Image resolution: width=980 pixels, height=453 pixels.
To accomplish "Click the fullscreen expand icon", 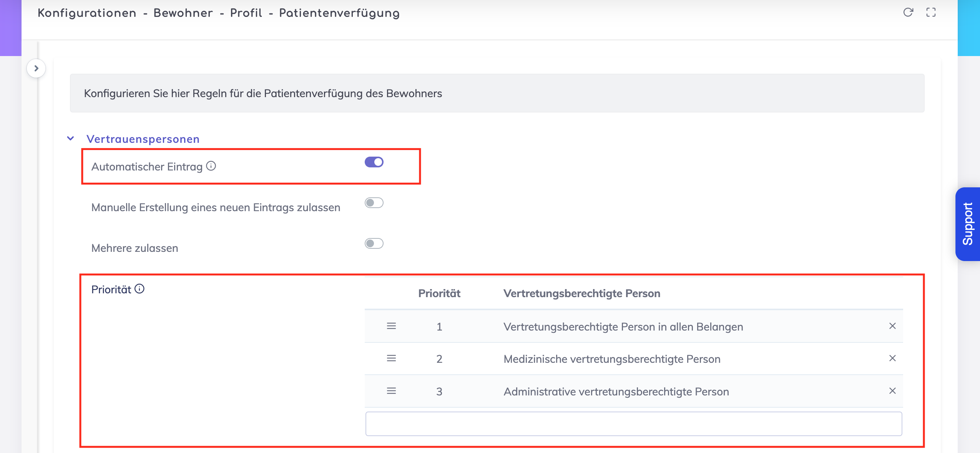I will (x=931, y=12).
